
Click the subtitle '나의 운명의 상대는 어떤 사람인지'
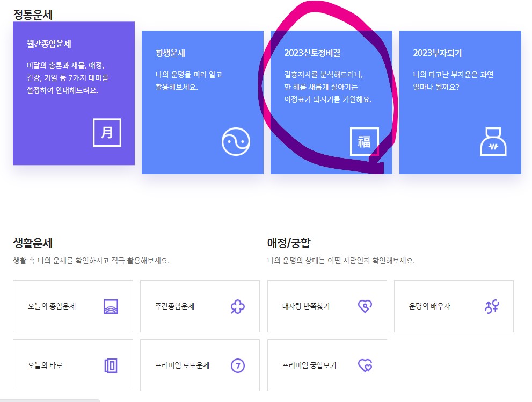pyautogui.click(x=341, y=261)
